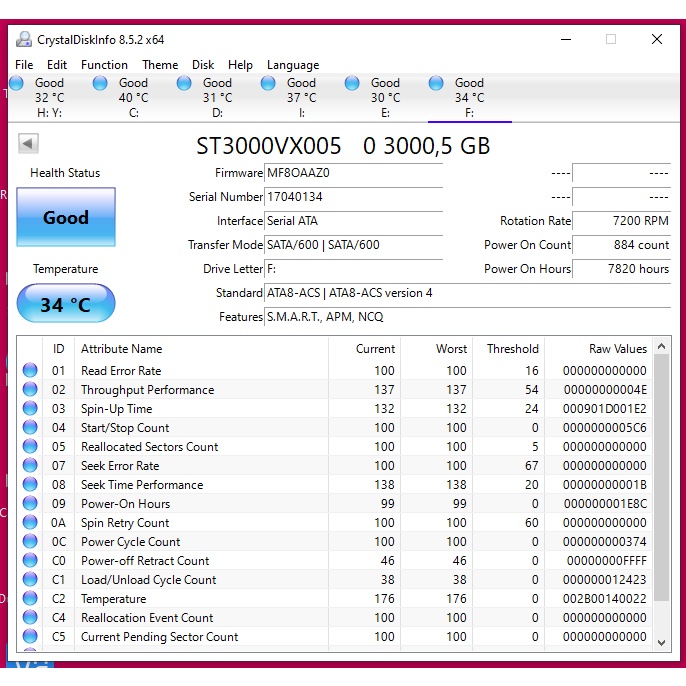Screen dimensions: 686x686
Task: Select the Spin-Up Time row text
Action: pos(116,409)
